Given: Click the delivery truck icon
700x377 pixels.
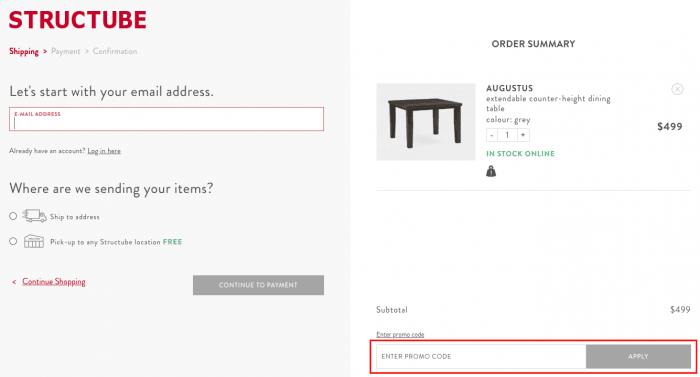Looking at the screenshot, I should (x=34, y=216).
